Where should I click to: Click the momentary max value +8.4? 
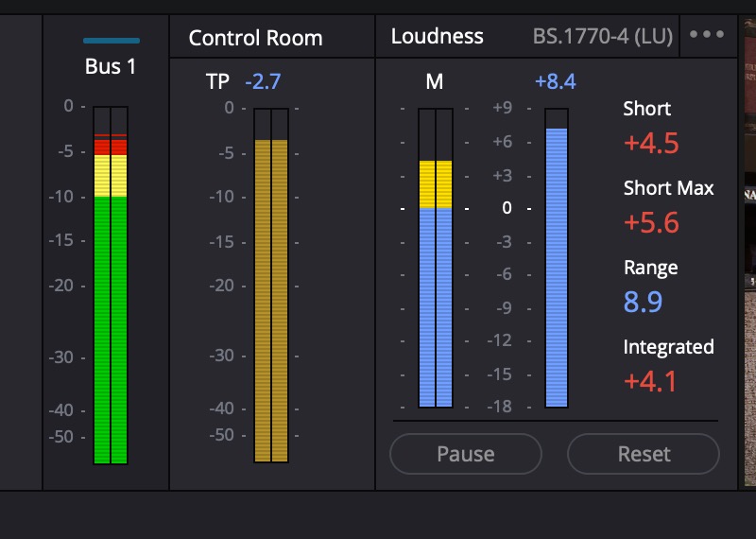coord(555,81)
